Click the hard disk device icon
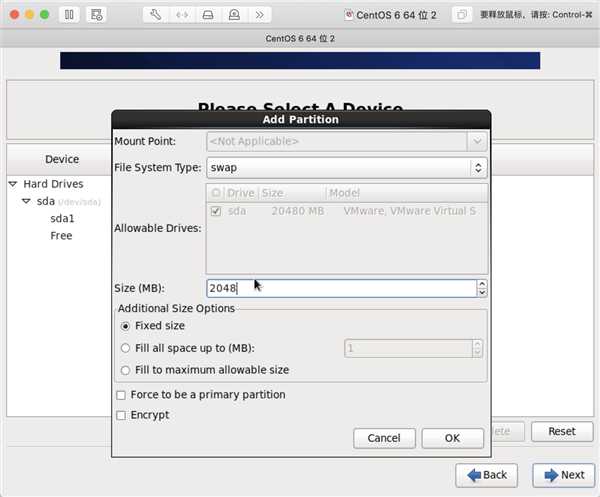Image resolution: width=600 pixels, height=497 pixels. 208,15
